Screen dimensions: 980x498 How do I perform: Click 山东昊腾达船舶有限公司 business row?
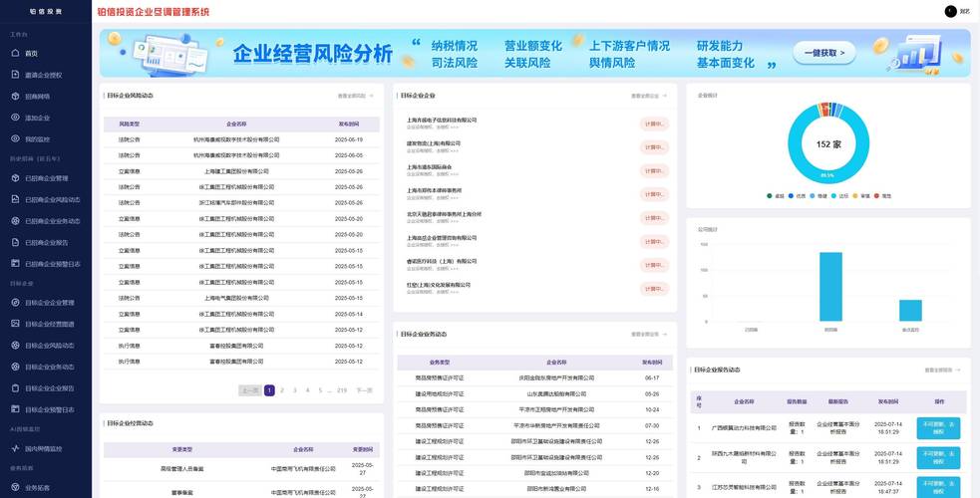point(534,393)
